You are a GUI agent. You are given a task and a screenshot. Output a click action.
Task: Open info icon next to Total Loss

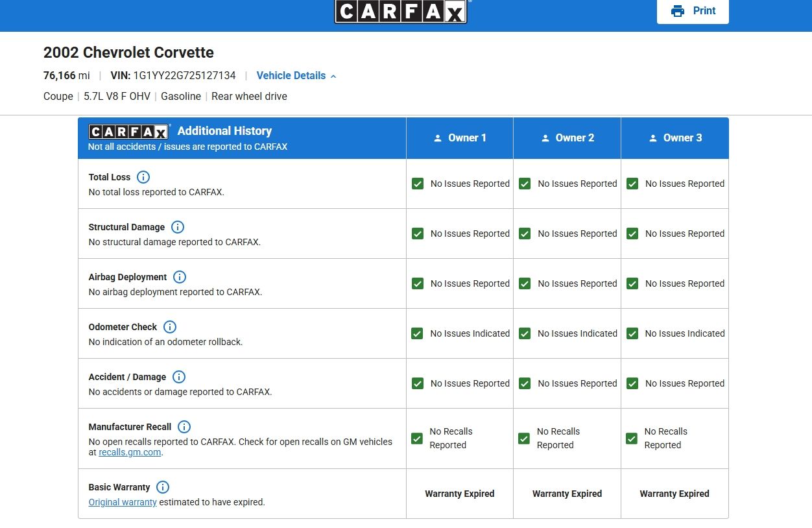143,177
